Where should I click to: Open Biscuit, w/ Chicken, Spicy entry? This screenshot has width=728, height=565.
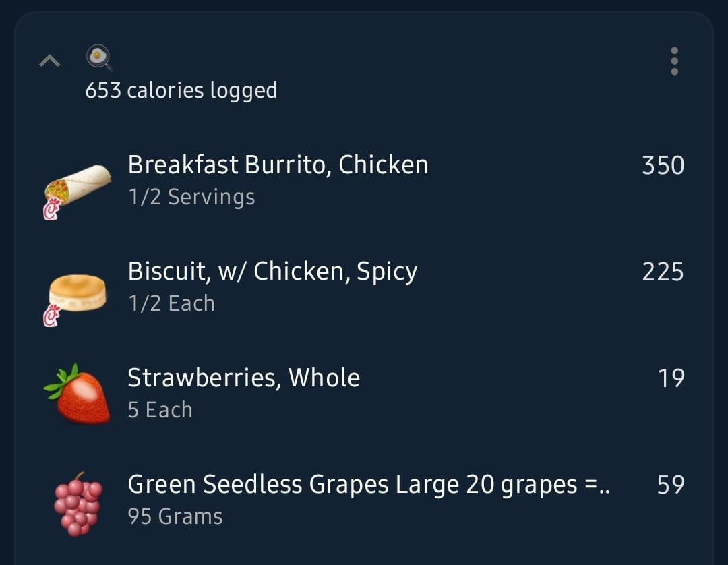364,287
